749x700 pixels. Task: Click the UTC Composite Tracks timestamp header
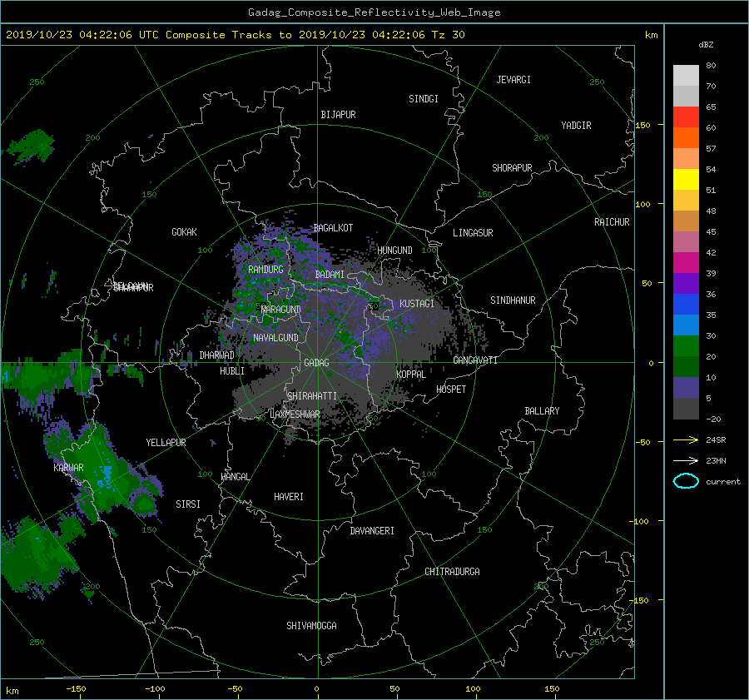pos(235,35)
